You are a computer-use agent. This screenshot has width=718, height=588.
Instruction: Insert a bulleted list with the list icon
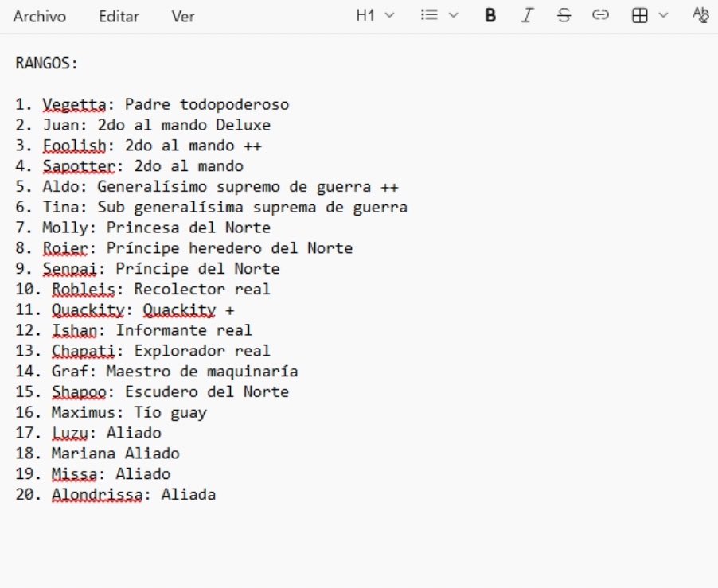coord(429,15)
